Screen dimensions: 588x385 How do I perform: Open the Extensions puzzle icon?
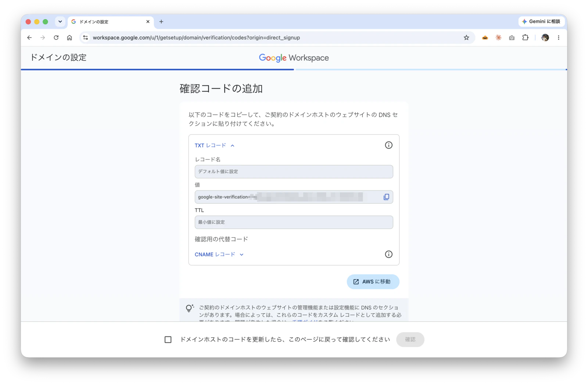[525, 38]
